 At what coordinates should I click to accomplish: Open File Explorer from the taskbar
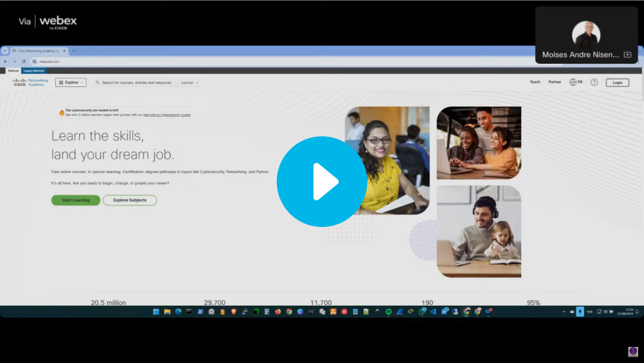[167, 311]
